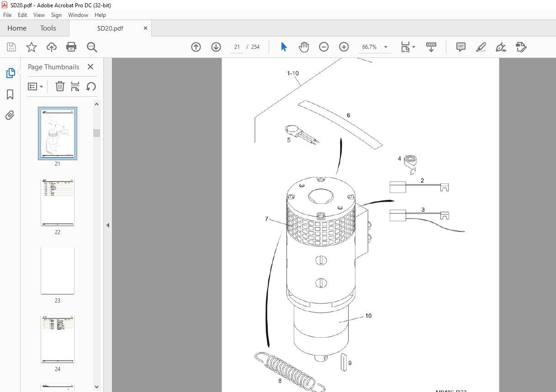The width and height of the screenshot is (556, 392).
Task: Click the page number input field
Action: click(x=237, y=47)
